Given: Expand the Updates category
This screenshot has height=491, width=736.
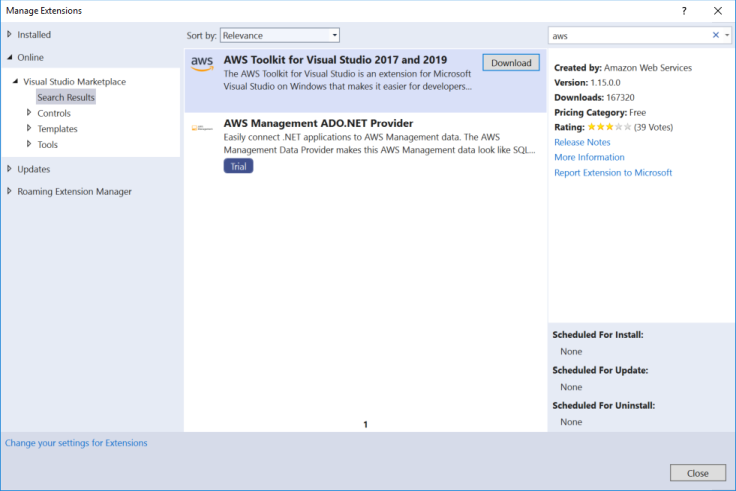Looking at the screenshot, I should (9, 169).
